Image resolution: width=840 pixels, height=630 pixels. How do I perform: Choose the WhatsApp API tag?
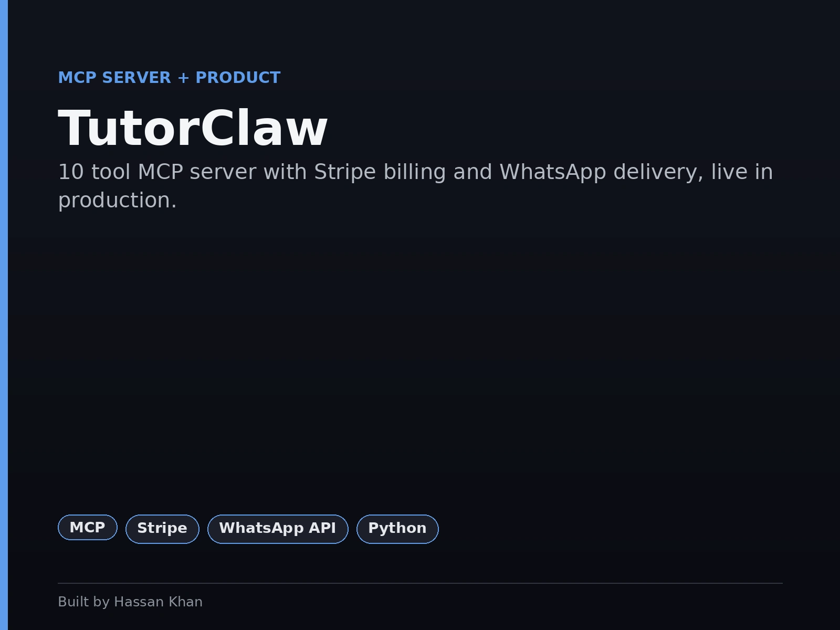click(278, 529)
